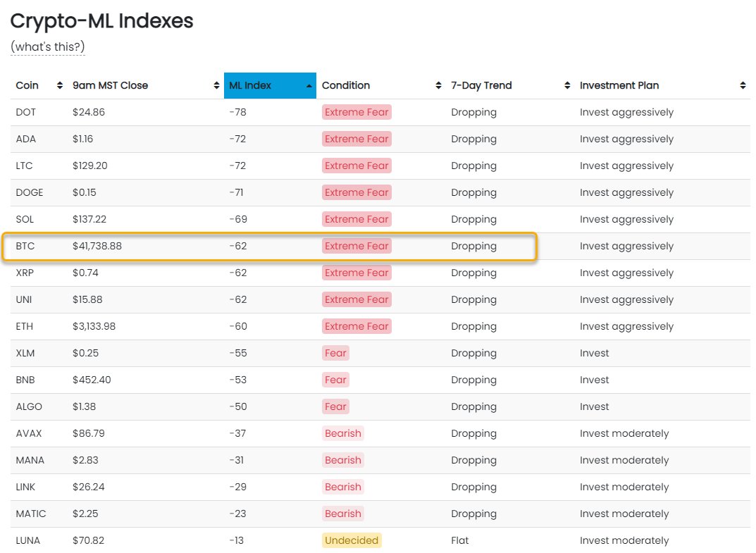The width and height of the screenshot is (756, 553).
Task: Click the $137.22 SOL close price
Action: [89, 219]
